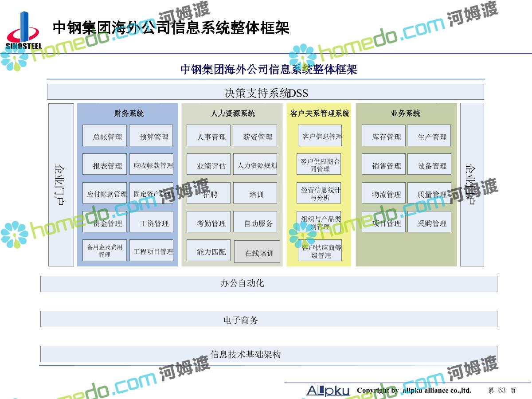Click the Allpku logo in footer

[x=328, y=391]
